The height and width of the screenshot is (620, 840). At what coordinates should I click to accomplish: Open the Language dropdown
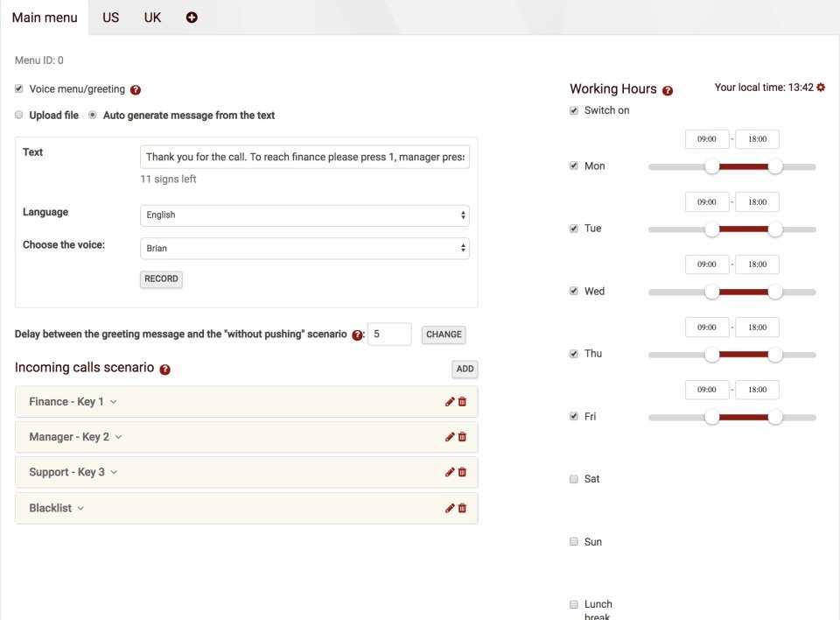tap(304, 215)
